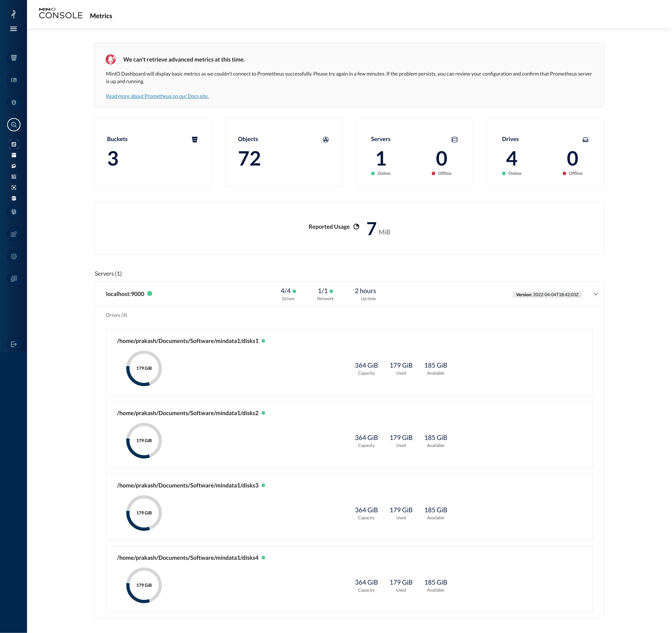This screenshot has width=672, height=633.
Task: Toggle the hamburger menu in the sidebar
Action: pyautogui.click(x=13, y=29)
